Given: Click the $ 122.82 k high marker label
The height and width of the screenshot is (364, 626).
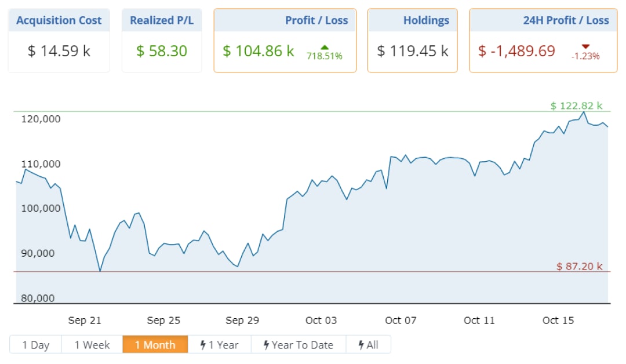Looking at the screenshot, I should (x=576, y=105).
